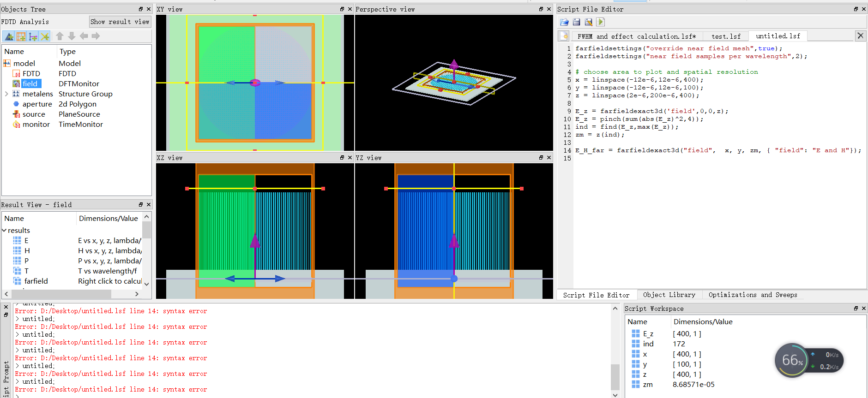Select the untitled.lsf tab
Screen dimensions: 868x398
(x=778, y=36)
